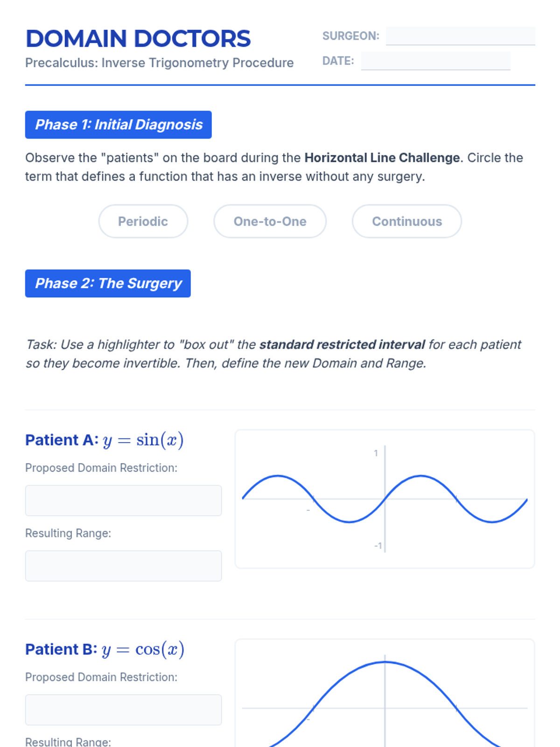Click the Phase 2: The Surgery banner
Viewport: 560px width, 747px height.
coord(108,283)
